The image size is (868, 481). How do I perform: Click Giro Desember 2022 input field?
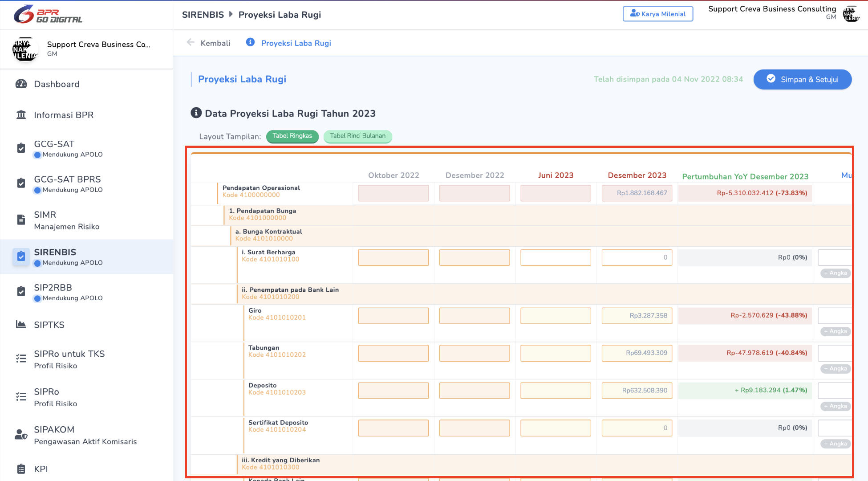tap(475, 316)
